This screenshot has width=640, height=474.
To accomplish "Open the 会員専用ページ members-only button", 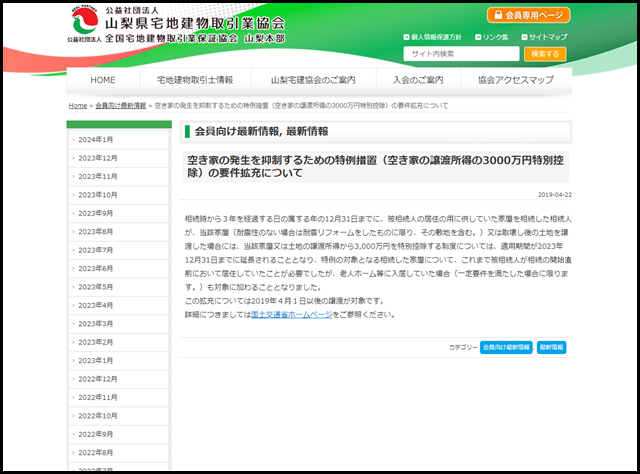I will coord(529,16).
